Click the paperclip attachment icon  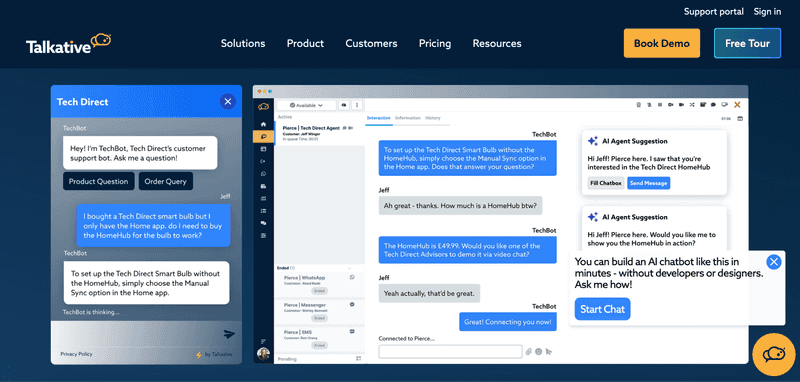(x=529, y=351)
